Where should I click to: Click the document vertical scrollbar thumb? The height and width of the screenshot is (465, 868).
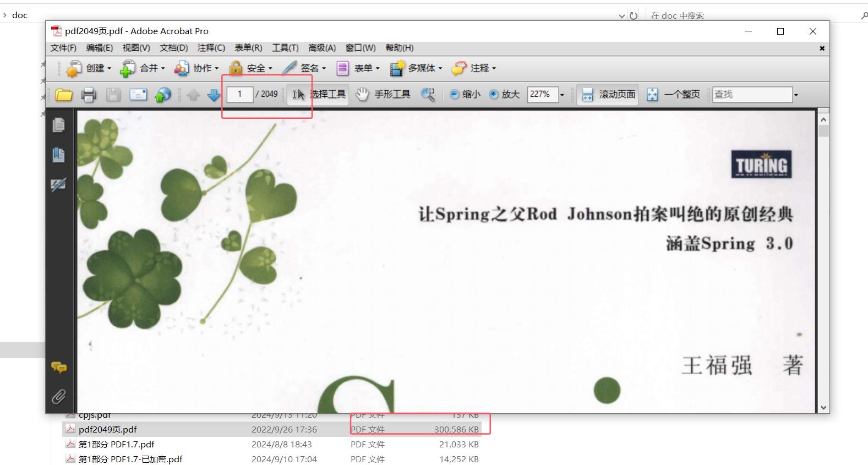tap(823, 131)
